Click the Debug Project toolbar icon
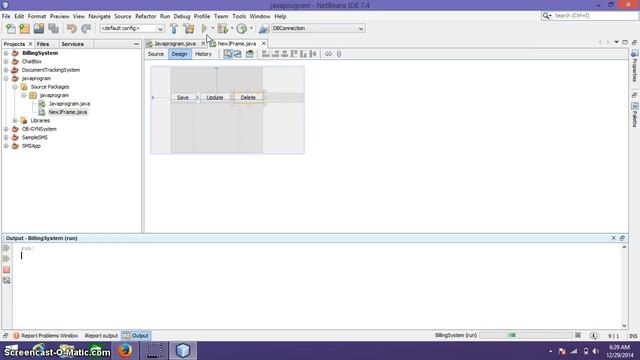This screenshot has width=640, height=360. point(222,28)
